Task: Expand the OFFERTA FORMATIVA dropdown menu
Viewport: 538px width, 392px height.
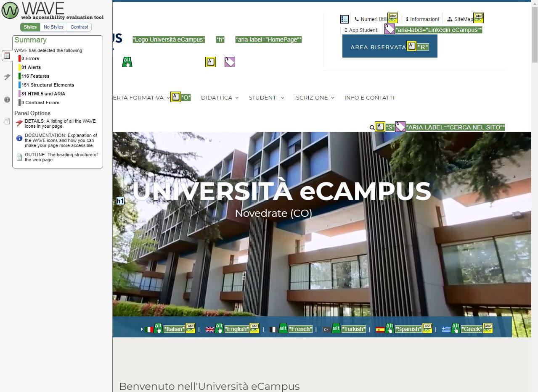Action: tap(141, 97)
